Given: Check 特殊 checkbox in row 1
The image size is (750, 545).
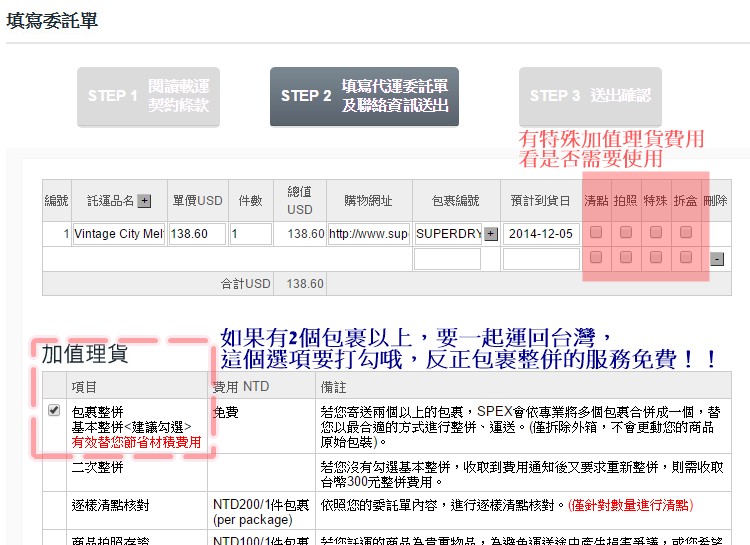Looking at the screenshot, I should [x=656, y=232].
